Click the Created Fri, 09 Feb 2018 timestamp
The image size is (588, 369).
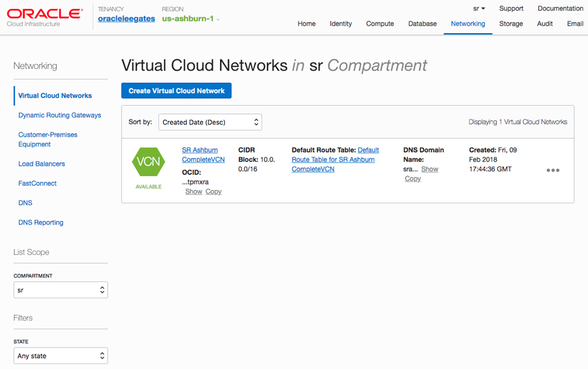coord(493,160)
